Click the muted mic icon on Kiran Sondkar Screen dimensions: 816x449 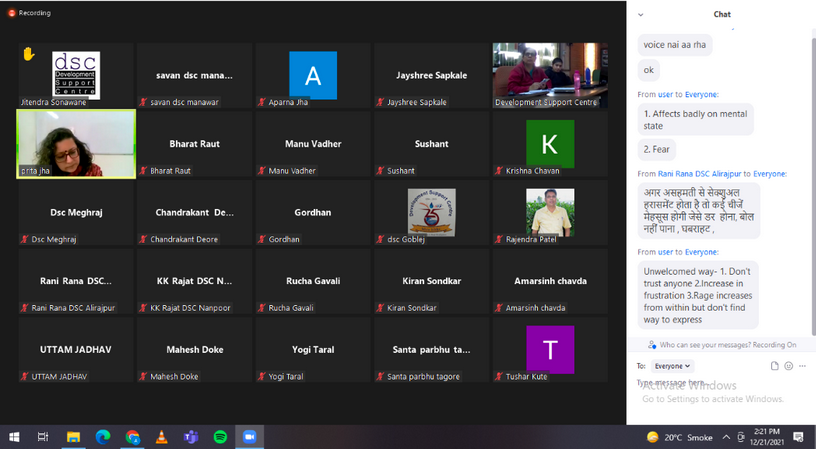(381, 308)
